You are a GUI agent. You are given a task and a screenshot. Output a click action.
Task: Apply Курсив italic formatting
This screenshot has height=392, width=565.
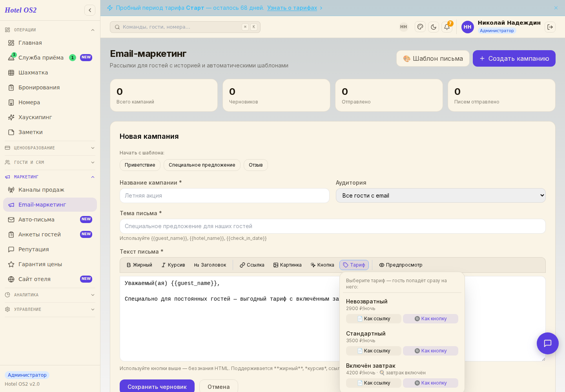click(173, 265)
